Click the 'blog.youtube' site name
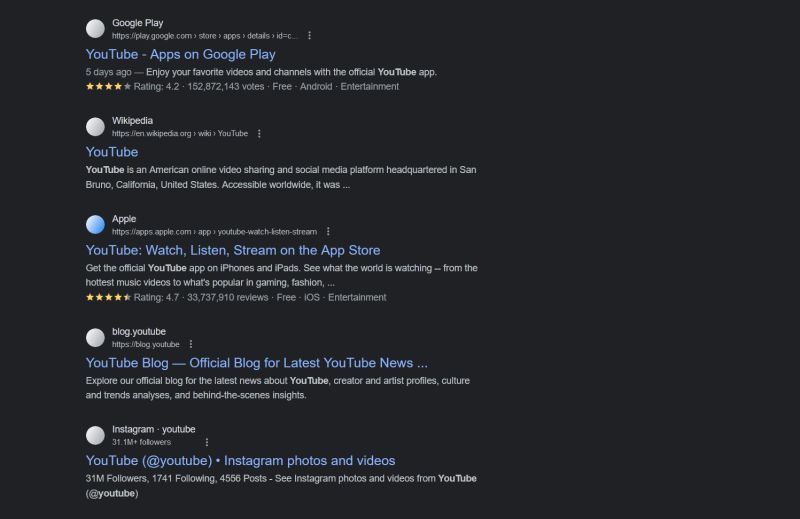800x519 pixels. (139, 332)
